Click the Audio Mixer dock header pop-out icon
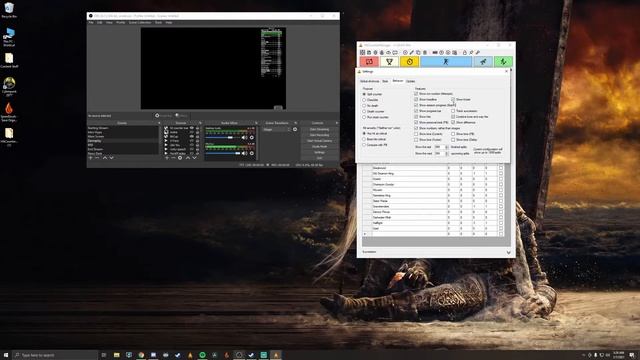The height and width of the screenshot is (360, 640). coord(256,123)
